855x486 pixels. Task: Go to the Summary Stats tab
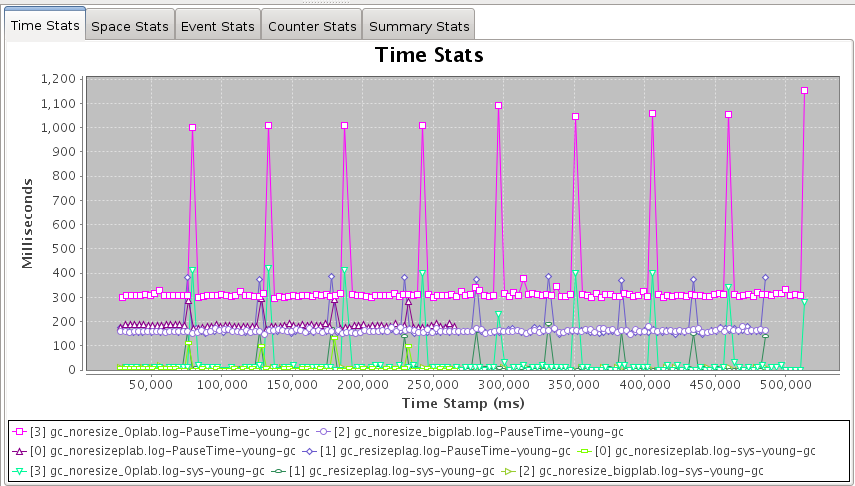click(417, 27)
